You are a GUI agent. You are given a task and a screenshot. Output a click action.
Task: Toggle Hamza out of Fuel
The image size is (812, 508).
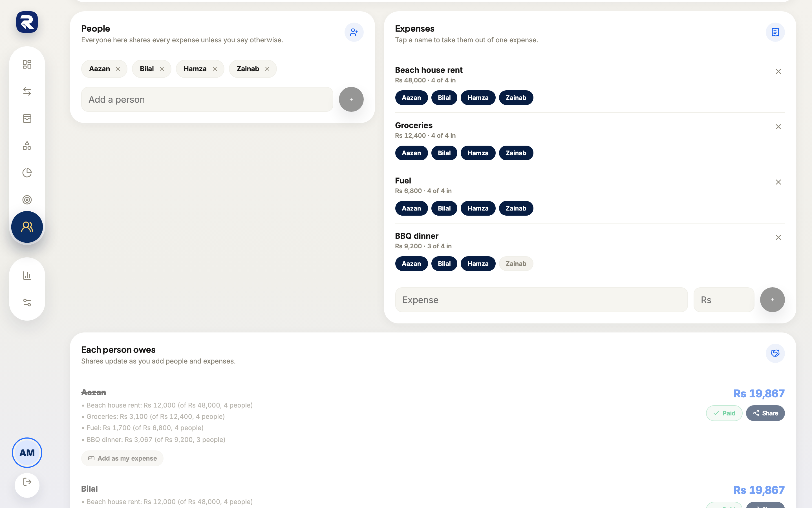click(478, 208)
